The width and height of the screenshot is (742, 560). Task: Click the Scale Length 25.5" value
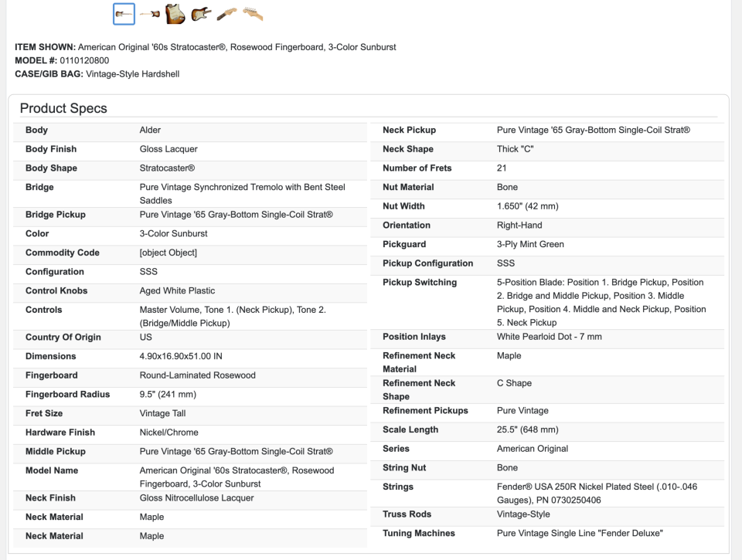pyautogui.click(x=527, y=429)
